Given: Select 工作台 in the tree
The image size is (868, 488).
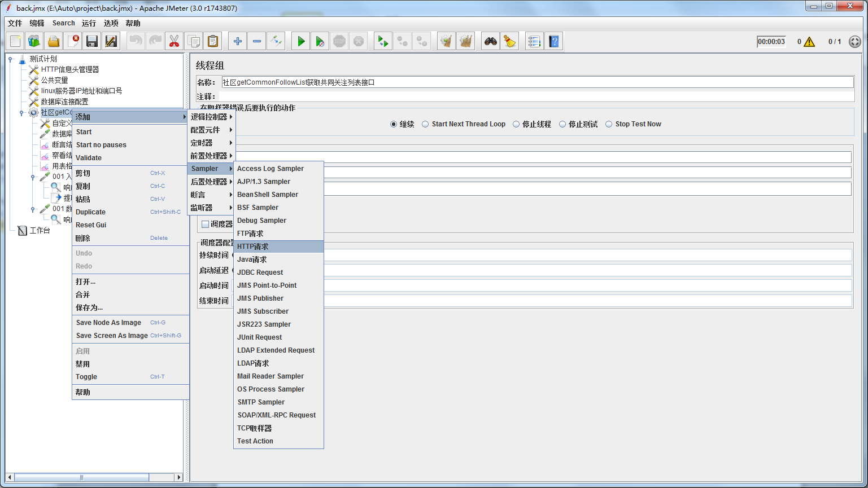Looking at the screenshot, I should pos(40,230).
